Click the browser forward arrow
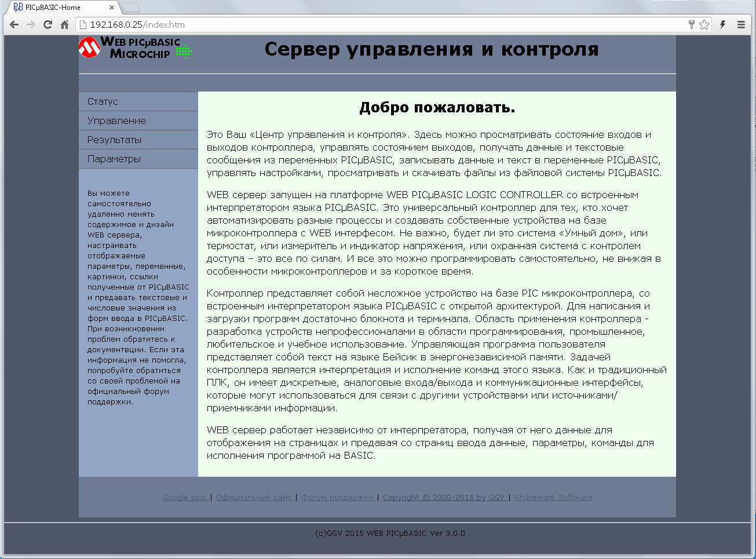This screenshot has height=559, width=756. click(31, 25)
